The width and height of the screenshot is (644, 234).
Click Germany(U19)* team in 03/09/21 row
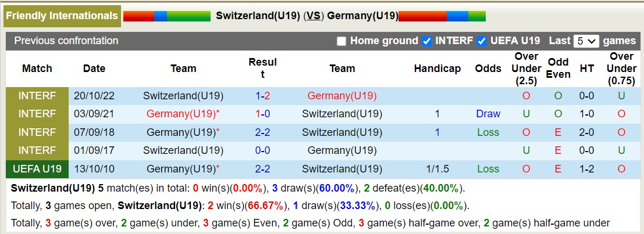(x=183, y=114)
